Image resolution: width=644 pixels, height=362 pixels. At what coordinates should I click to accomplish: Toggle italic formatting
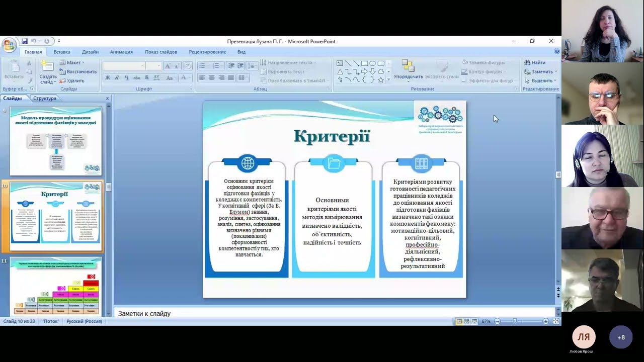117,77
